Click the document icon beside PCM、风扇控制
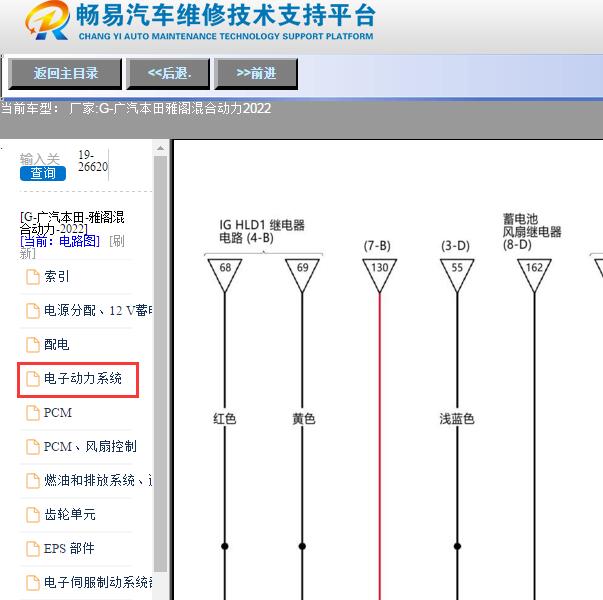 (33, 447)
